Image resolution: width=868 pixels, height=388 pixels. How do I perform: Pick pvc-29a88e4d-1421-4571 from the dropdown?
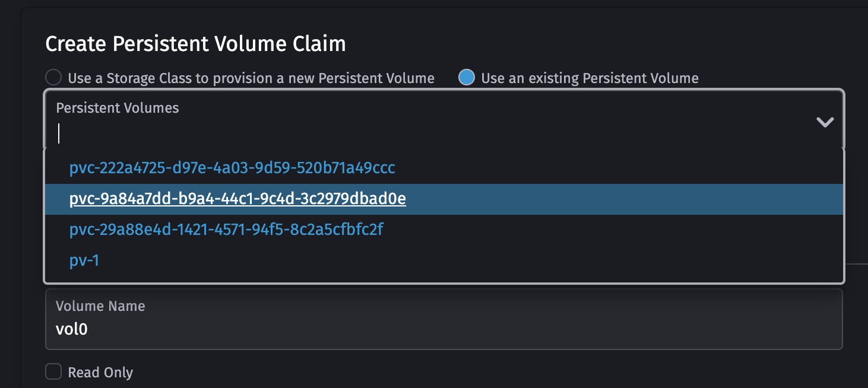(x=226, y=230)
